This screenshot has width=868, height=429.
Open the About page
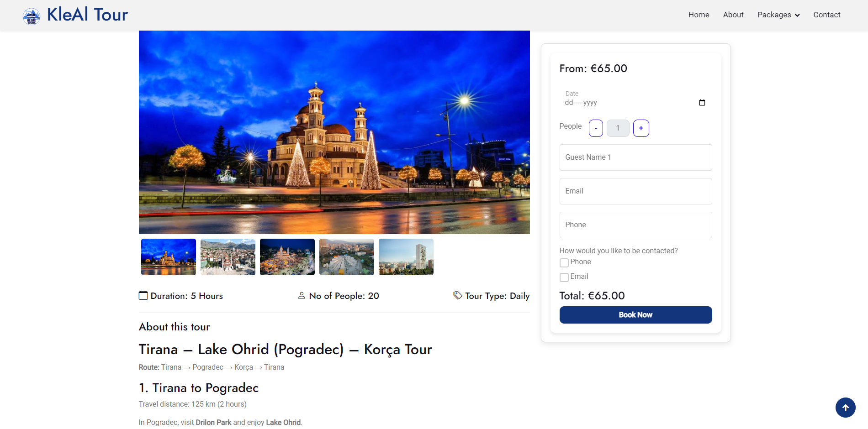point(733,15)
